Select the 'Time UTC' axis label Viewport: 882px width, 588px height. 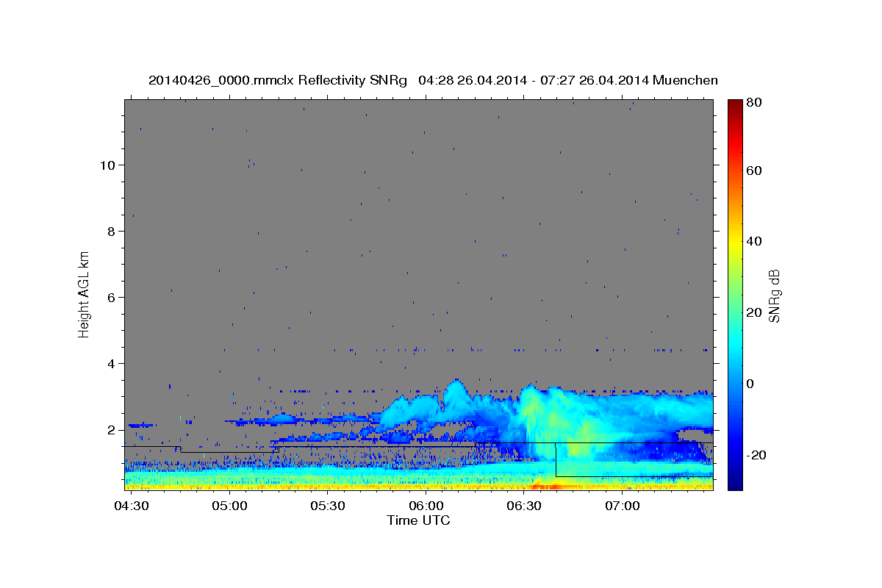(418, 520)
